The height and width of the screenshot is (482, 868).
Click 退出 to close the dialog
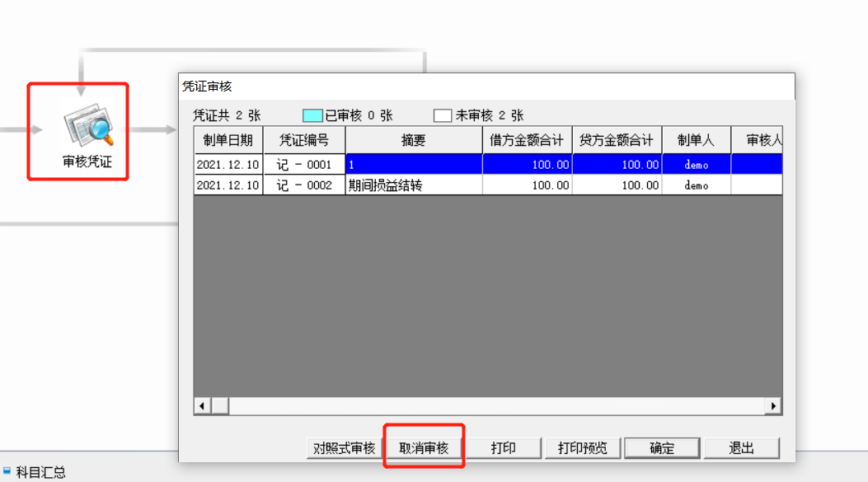pyautogui.click(x=742, y=447)
